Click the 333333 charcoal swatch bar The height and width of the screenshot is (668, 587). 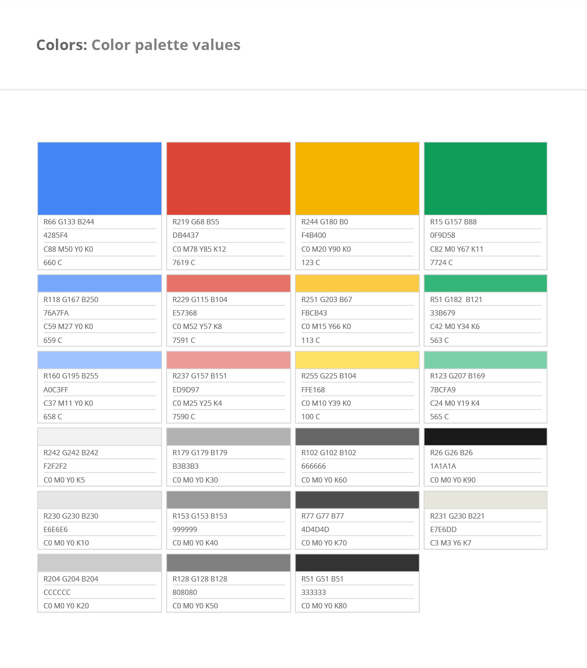(357, 563)
